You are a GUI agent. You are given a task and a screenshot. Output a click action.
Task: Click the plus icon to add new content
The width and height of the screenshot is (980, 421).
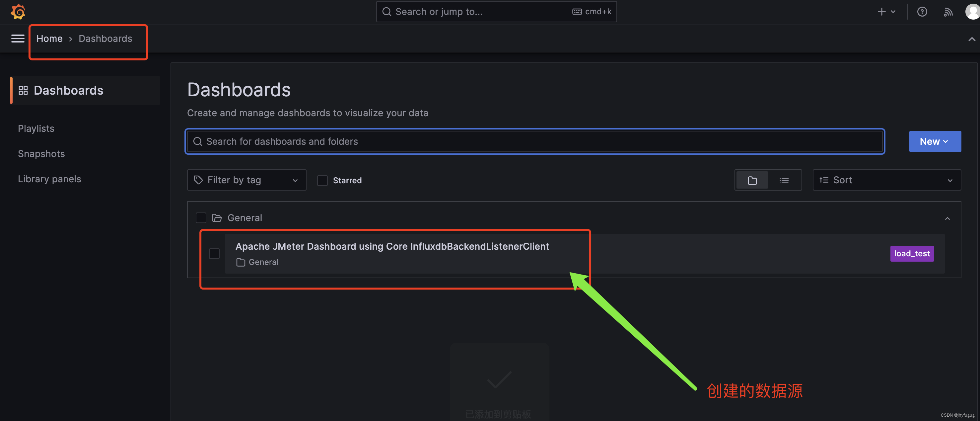point(882,11)
